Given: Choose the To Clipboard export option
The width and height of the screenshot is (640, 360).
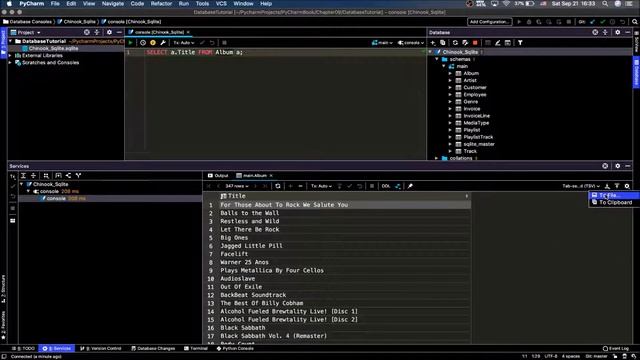Looking at the screenshot, I should pos(613,202).
